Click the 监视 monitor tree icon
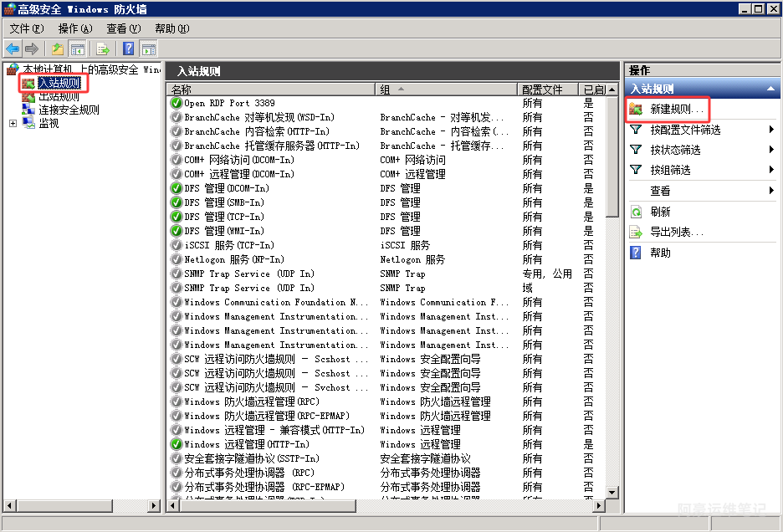This screenshot has width=783, height=532. 28,123
